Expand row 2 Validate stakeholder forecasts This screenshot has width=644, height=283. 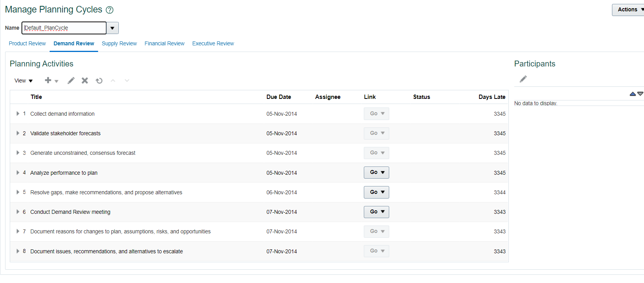[18, 133]
